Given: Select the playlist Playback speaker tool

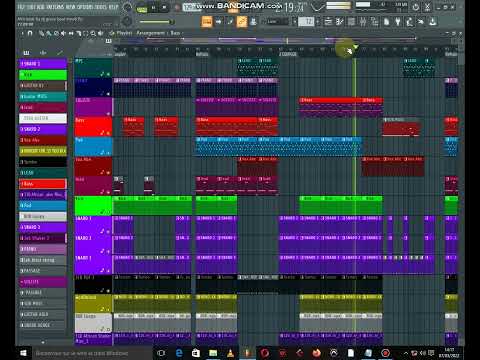Looking at the screenshot, I should (101, 33).
